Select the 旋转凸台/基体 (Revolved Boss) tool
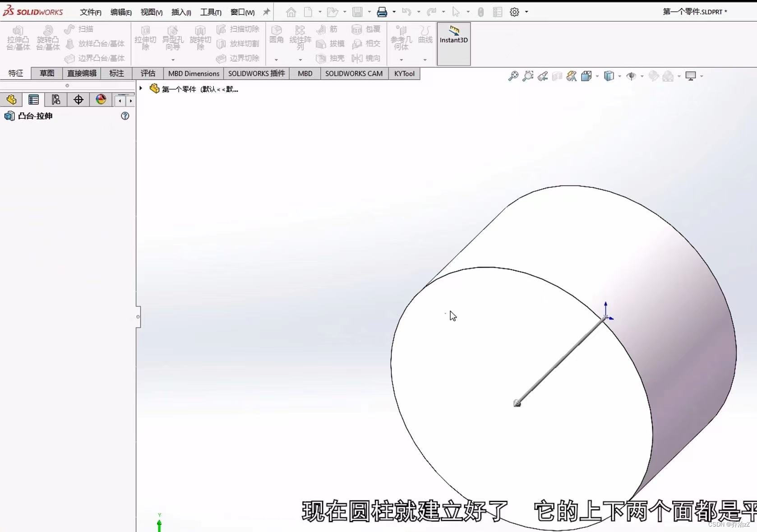Image resolution: width=757 pixels, height=532 pixels. pos(47,38)
